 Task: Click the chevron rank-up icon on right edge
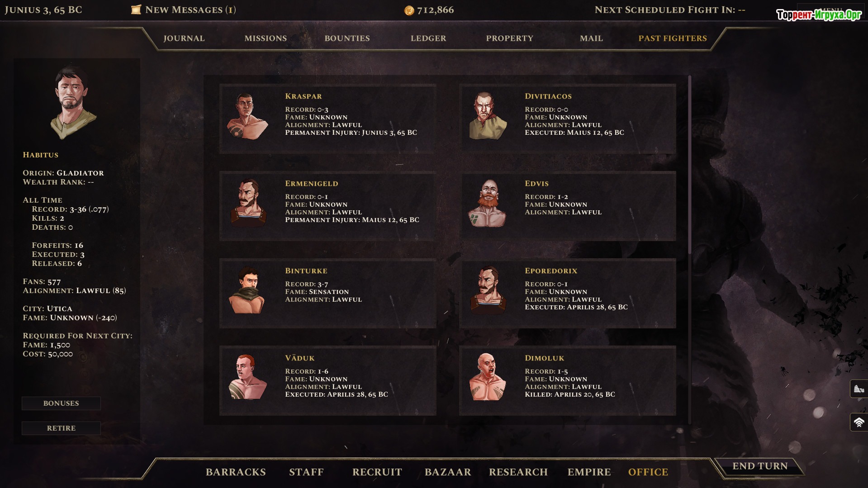tap(859, 422)
